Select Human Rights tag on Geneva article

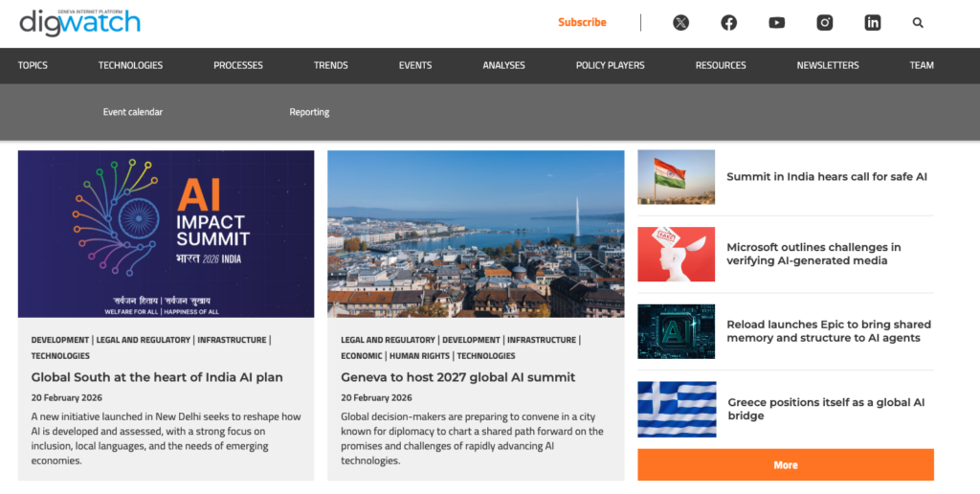point(419,356)
